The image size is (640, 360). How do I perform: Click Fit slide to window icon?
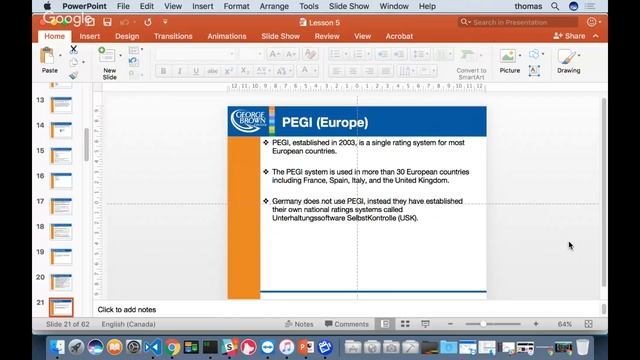click(589, 324)
